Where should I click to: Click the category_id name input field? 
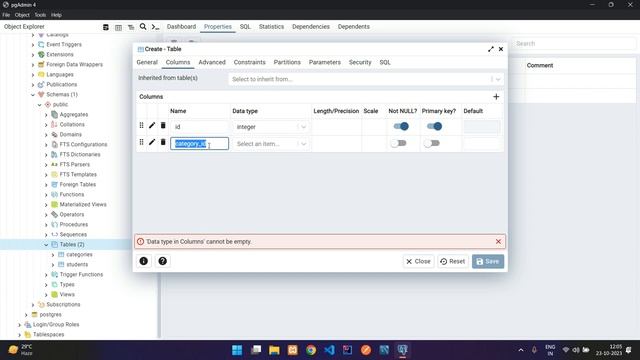coord(200,144)
